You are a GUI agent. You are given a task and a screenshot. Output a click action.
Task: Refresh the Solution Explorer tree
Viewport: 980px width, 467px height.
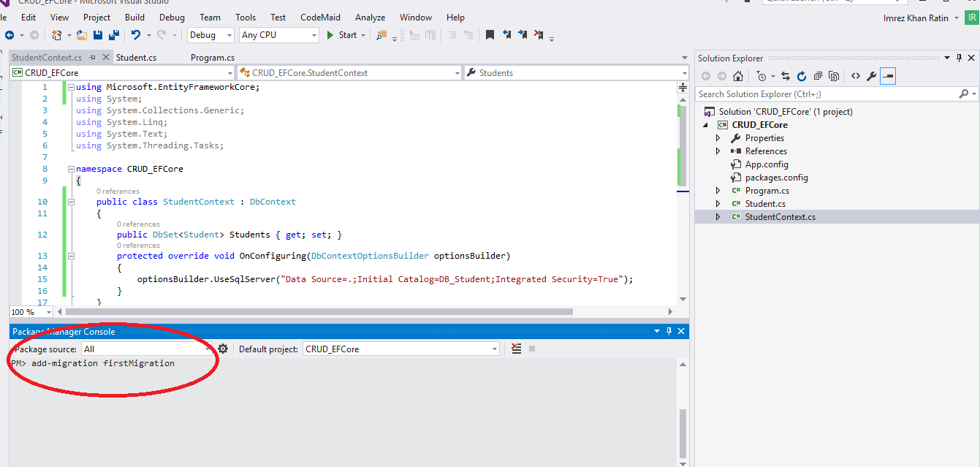tap(802, 76)
